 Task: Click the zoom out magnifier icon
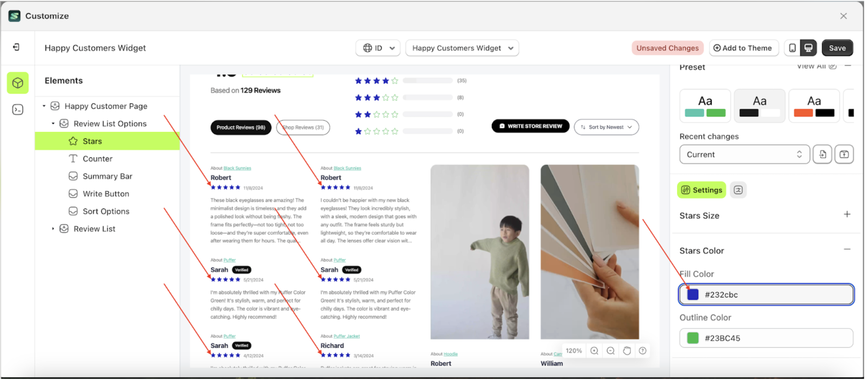coord(611,351)
